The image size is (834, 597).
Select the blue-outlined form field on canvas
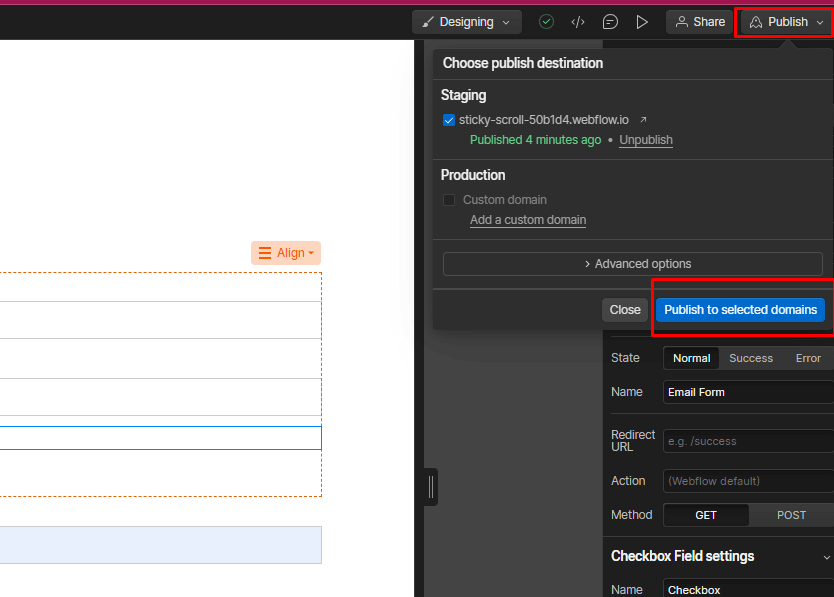[160, 438]
